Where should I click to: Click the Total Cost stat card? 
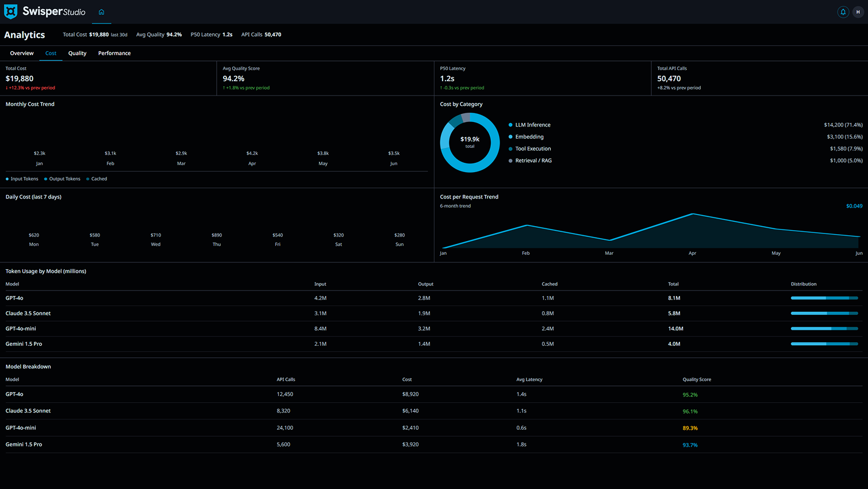point(109,78)
